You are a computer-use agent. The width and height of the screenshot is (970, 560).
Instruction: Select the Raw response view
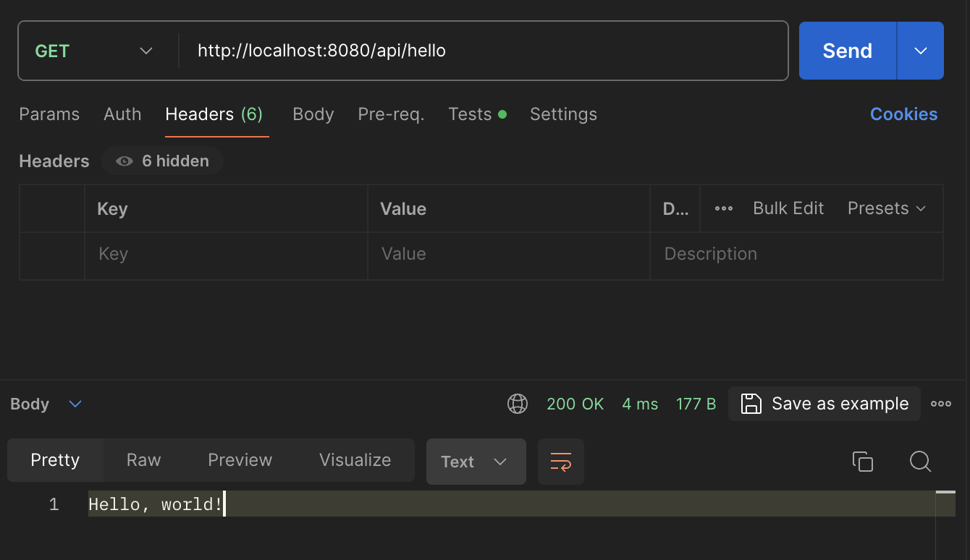point(143,460)
